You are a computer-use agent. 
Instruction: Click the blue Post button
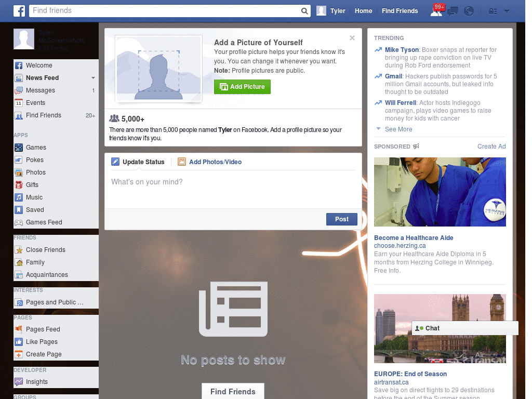[342, 219]
